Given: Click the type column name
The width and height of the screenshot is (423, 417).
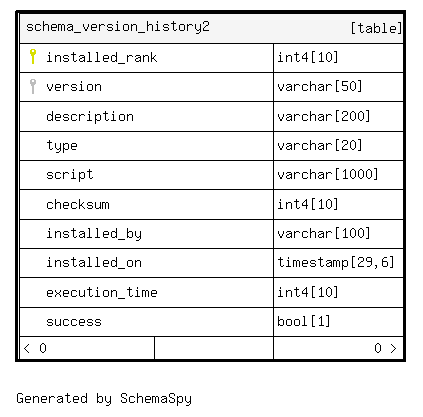Looking at the screenshot, I should pyautogui.click(x=62, y=146).
